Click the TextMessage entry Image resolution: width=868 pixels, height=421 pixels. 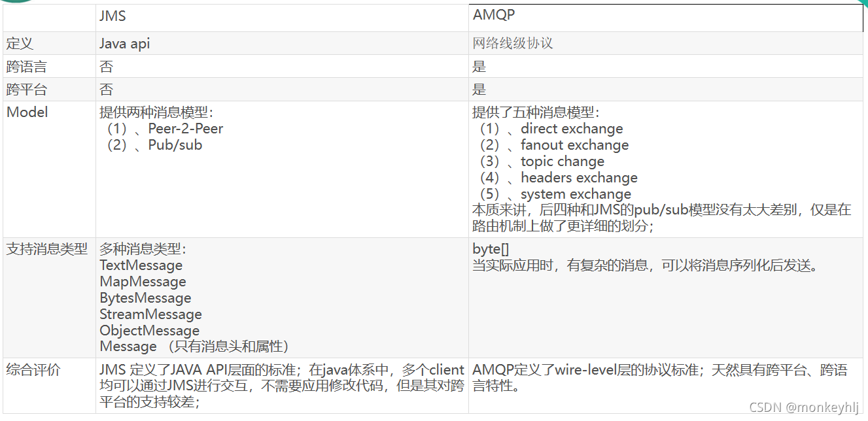pyautogui.click(x=141, y=265)
